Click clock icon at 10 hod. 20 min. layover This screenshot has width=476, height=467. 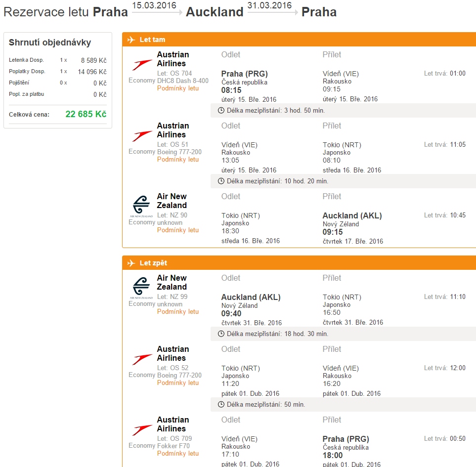point(221,181)
